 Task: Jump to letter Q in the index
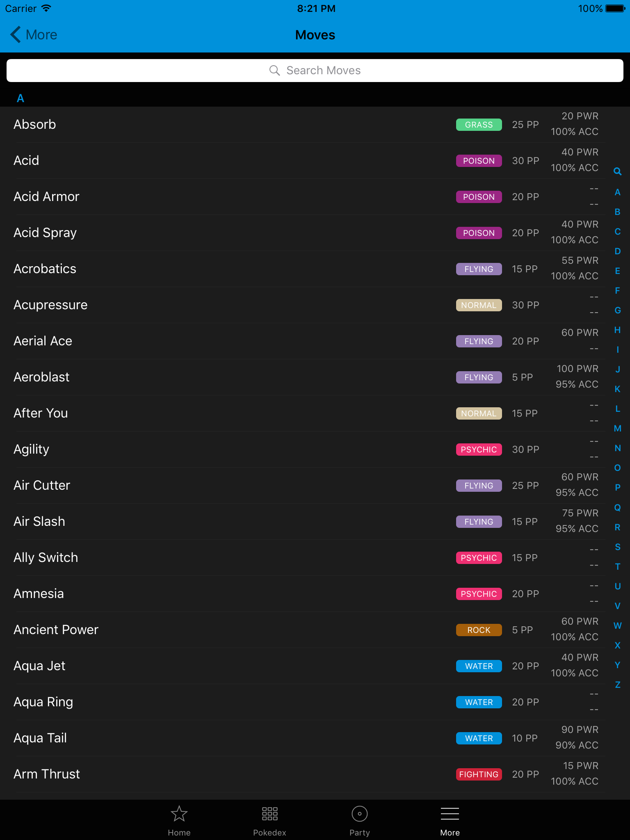tap(618, 507)
